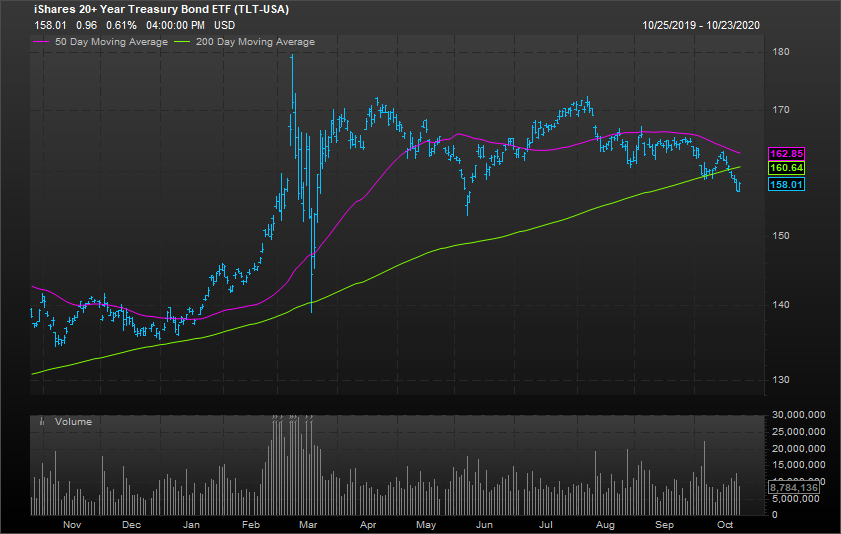Screen dimensions: 841x534
Task: Click the blue 158.01 last price tag
Action: [x=786, y=184]
